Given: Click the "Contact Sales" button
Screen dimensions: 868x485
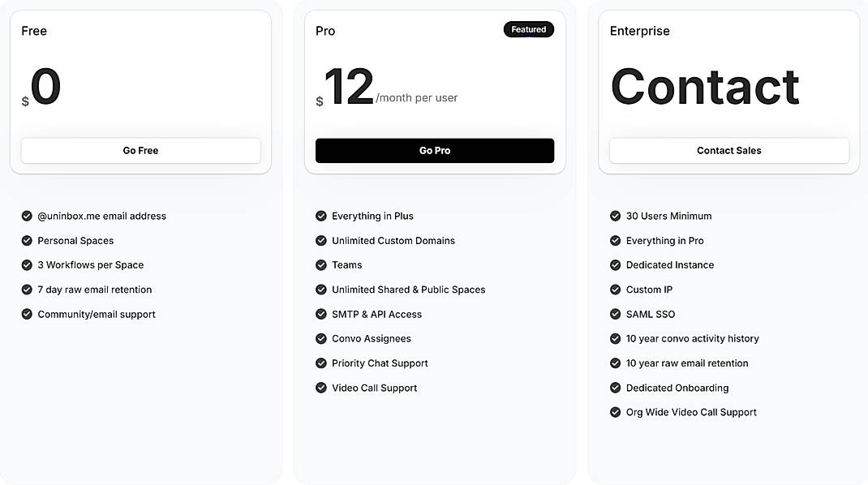Looking at the screenshot, I should coord(728,150).
